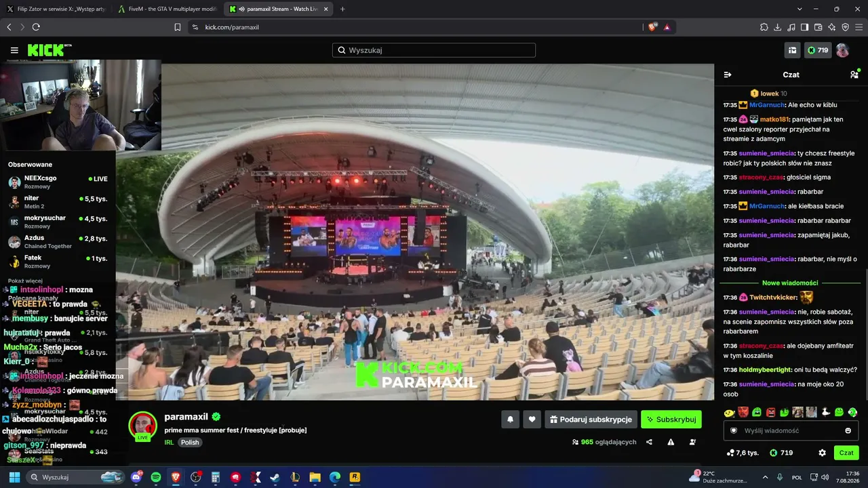868x488 pixels.
Task: Bookmark this page in the address bar
Action: coord(178,27)
